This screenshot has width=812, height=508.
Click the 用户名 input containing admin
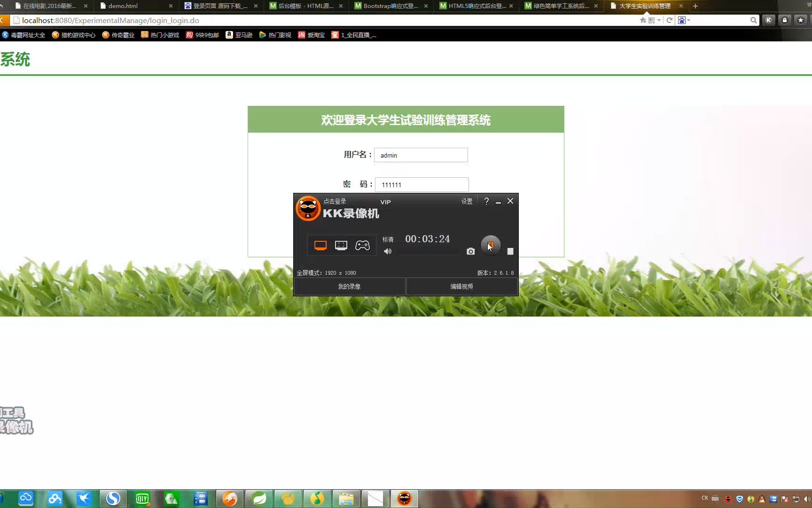click(x=420, y=155)
